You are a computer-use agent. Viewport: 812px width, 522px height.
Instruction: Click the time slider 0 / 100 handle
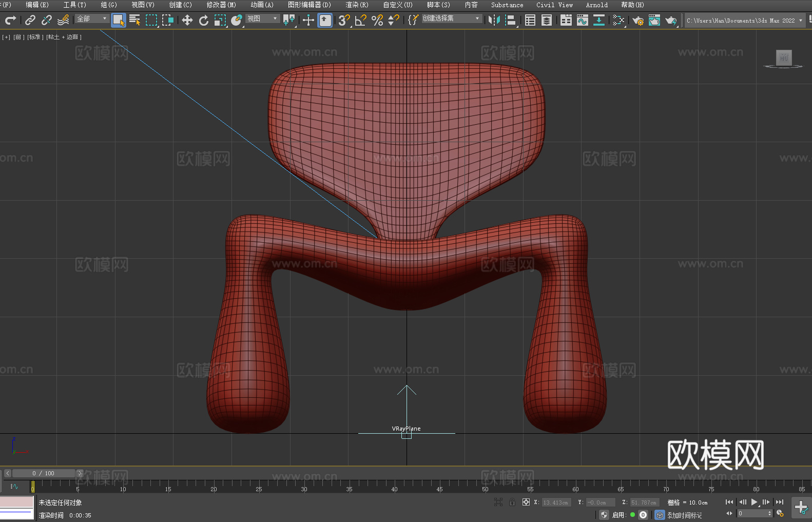44,473
